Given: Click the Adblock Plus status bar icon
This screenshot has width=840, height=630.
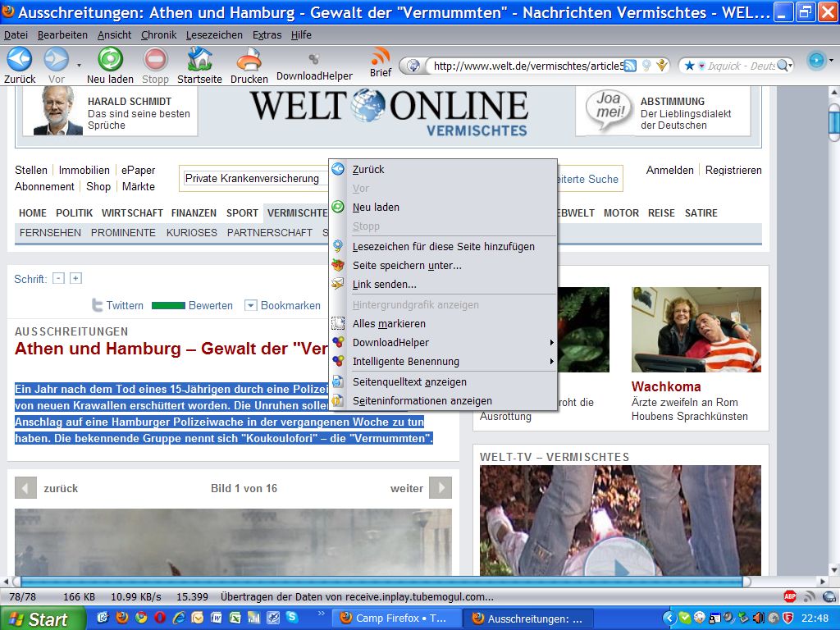Looking at the screenshot, I should pos(790,596).
